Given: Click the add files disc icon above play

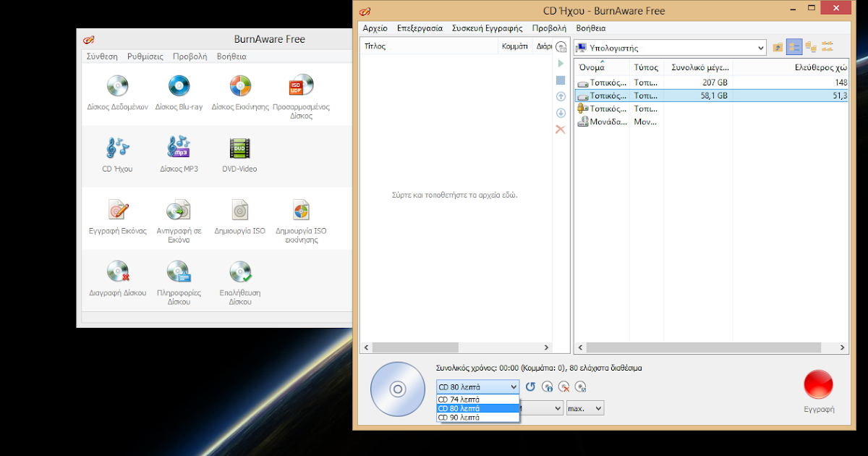Looking at the screenshot, I should 561,48.
